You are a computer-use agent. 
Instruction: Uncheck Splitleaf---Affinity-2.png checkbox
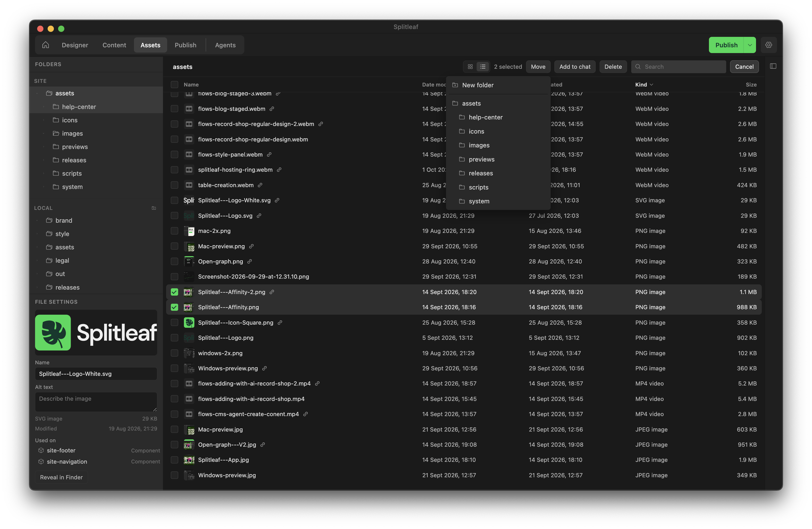[x=174, y=292]
